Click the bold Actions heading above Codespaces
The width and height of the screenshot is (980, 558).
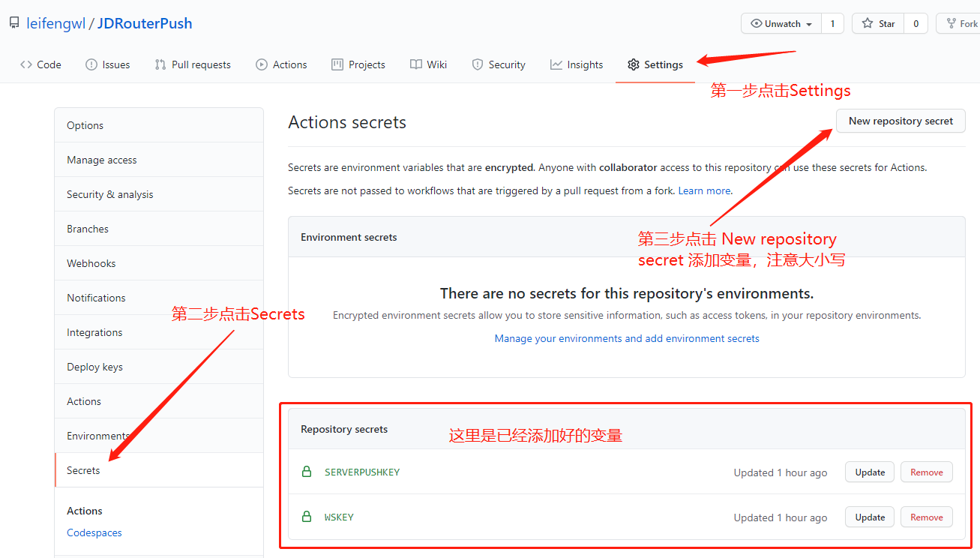tap(85, 511)
